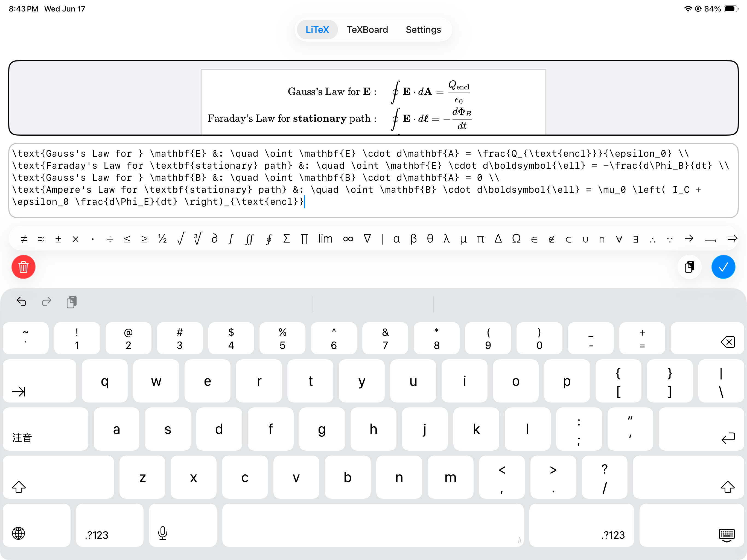Tap the left .?123 key
This screenshot has width=747, height=560.
coord(110,526)
